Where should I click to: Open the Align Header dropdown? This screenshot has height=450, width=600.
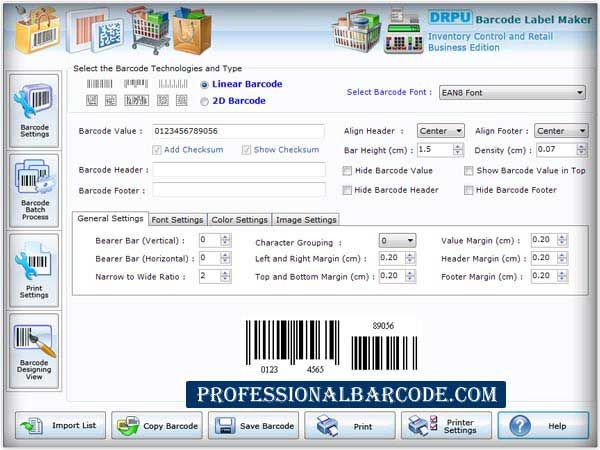(x=441, y=131)
